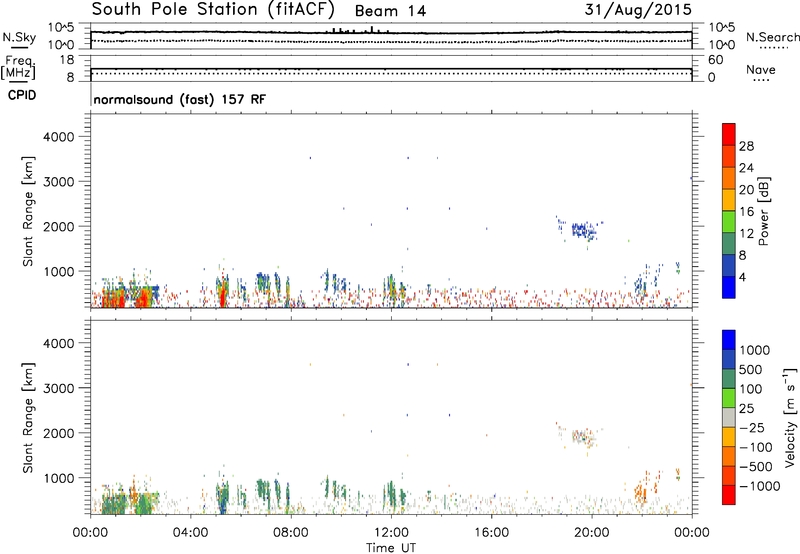
Task: Click the 'Nave' legend label
Action: (761, 70)
